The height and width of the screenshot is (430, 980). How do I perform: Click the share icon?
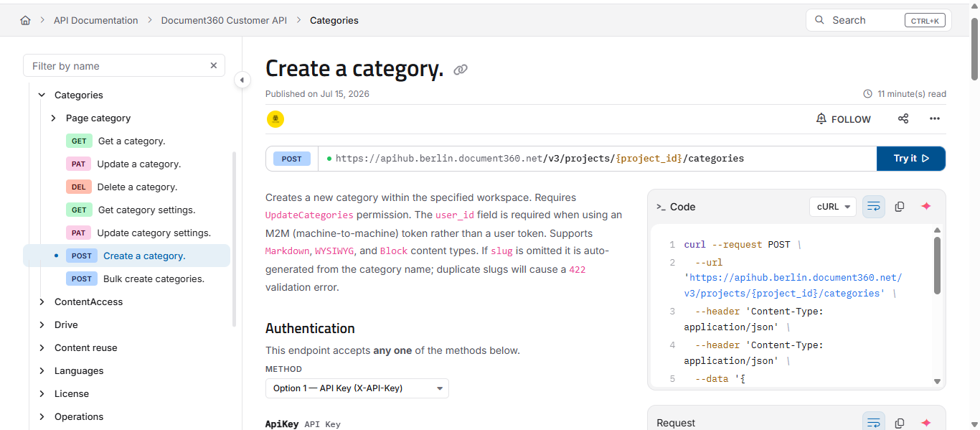903,119
